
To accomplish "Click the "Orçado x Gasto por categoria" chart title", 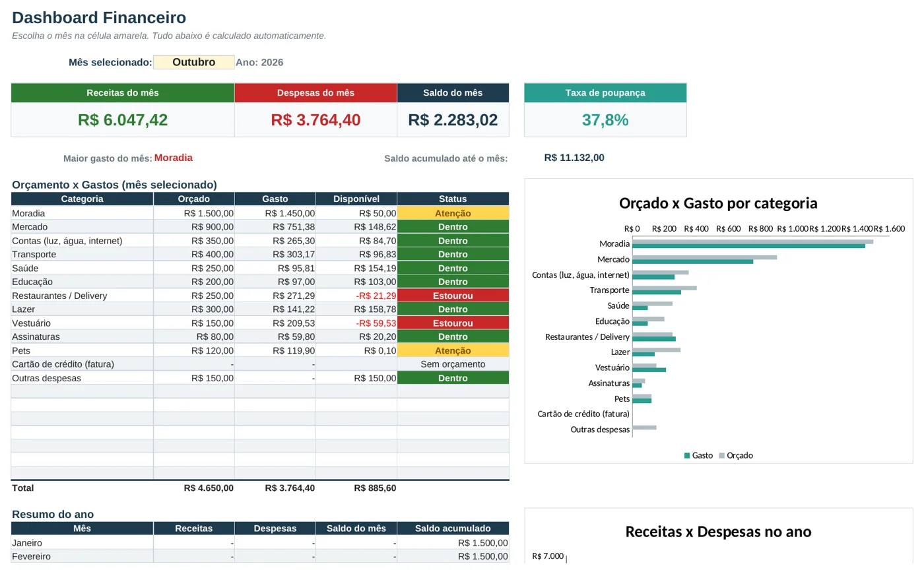I will point(718,203).
